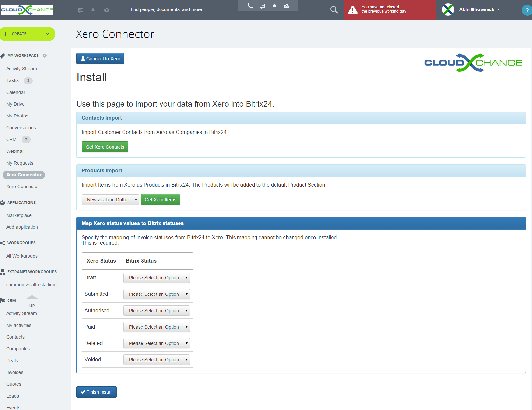The height and width of the screenshot is (410, 532).
Task: Click the search magnifier icon
Action: tap(334, 9)
